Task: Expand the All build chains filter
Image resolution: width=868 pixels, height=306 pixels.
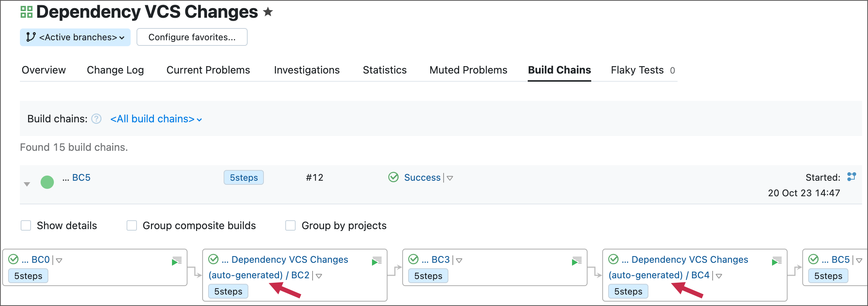Action: (156, 119)
